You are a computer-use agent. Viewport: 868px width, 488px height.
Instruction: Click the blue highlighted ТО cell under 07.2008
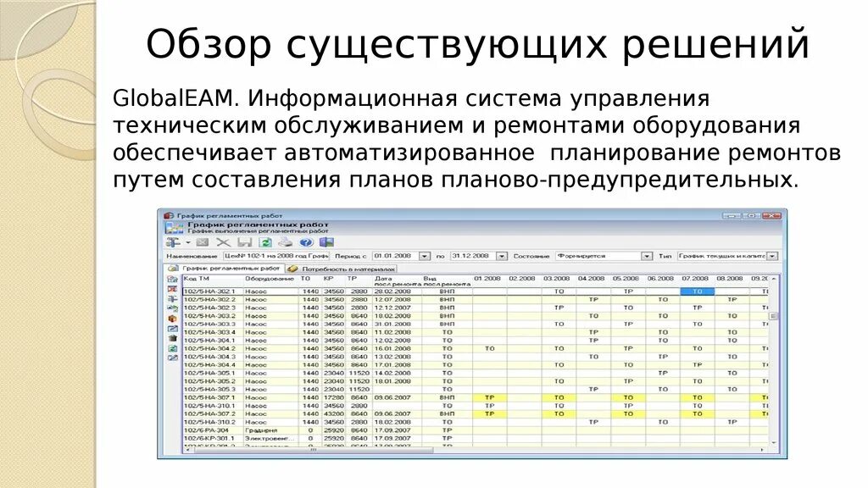pyautogui.click(x=697, y=291)
